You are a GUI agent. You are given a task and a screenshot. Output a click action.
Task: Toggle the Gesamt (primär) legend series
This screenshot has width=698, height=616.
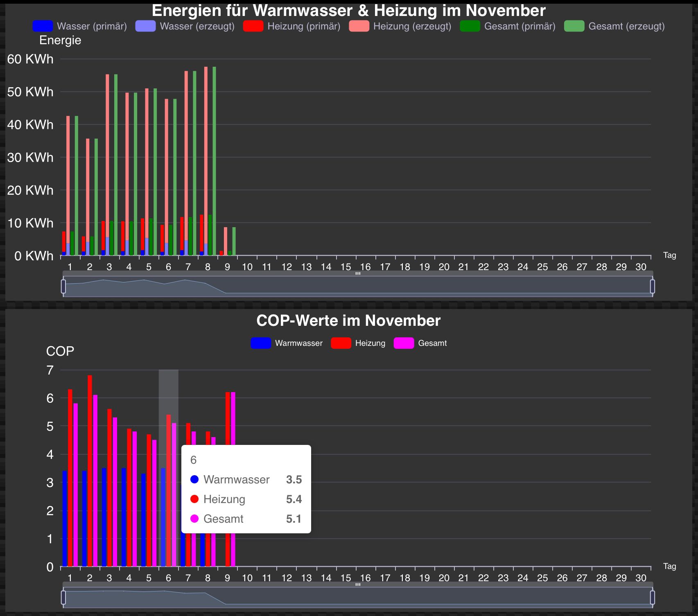pos(508,26)
